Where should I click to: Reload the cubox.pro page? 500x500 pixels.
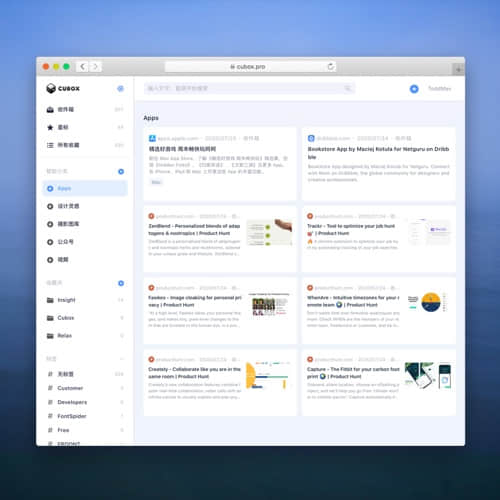point(330,66)
